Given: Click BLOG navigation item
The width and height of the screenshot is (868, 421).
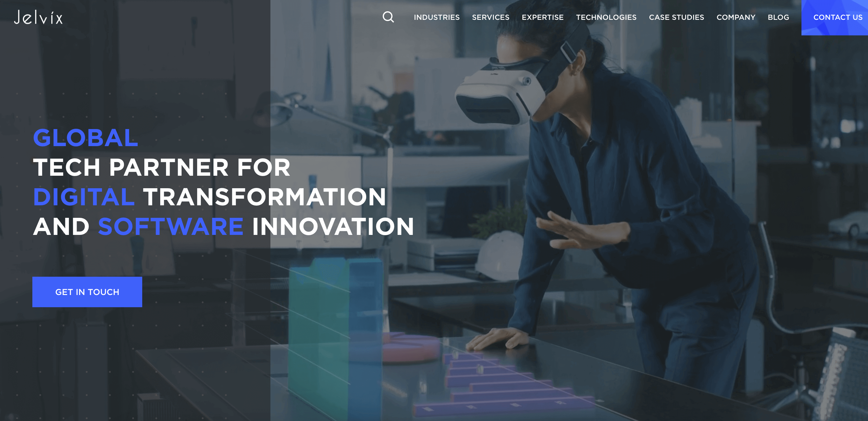Looking at the screenshot, I should point(779,17).
